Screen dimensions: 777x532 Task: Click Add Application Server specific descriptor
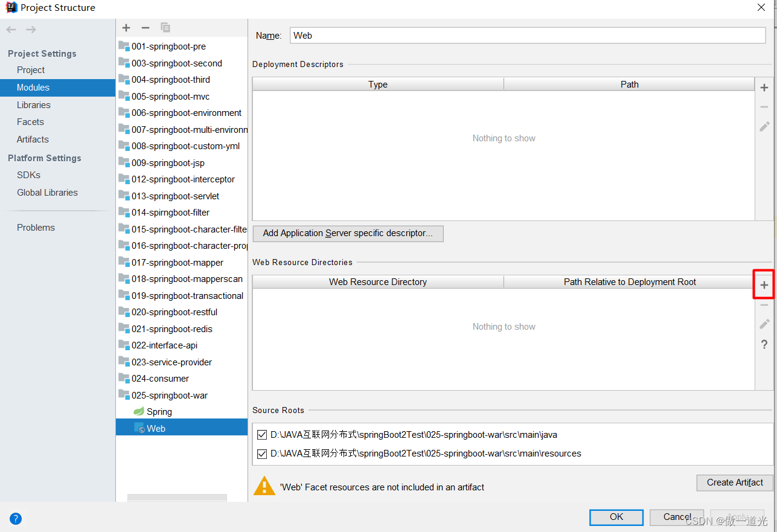pyautogui.click(x=348, y=234)
